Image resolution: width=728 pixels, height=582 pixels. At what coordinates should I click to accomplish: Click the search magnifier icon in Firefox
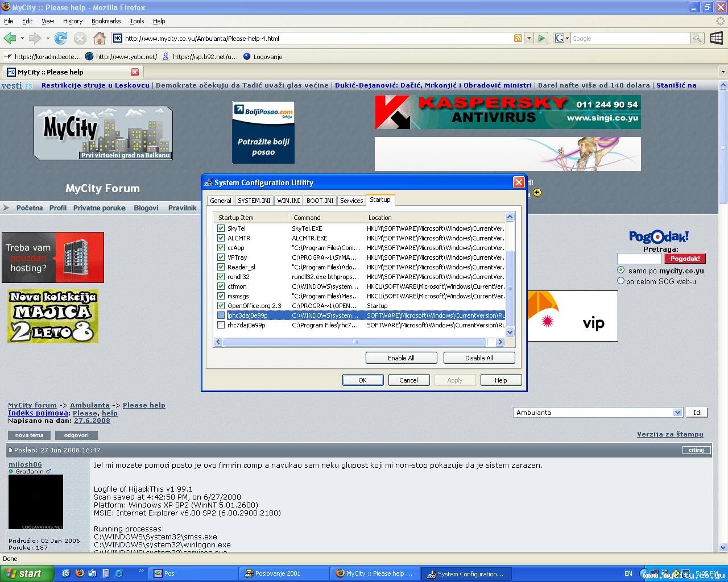click(697, 38)
